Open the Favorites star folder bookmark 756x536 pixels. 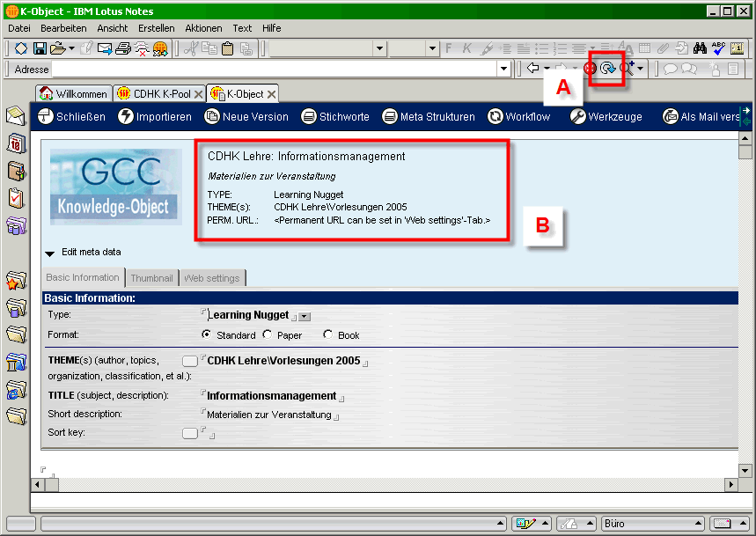[16, 281]
